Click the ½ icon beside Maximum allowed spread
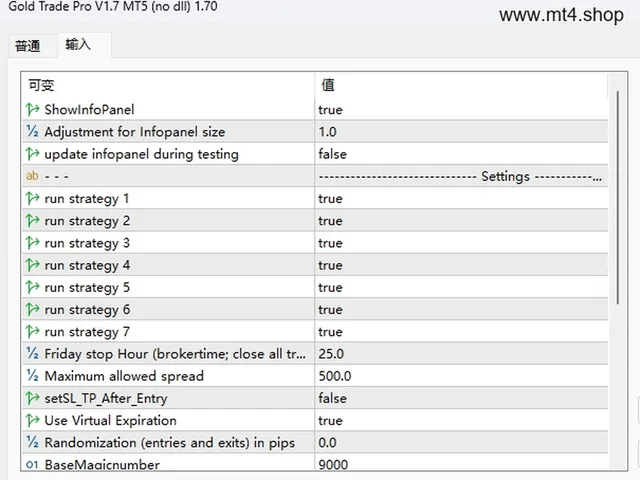This screenshot has height=480, width=640. click(x=32, y=376)
